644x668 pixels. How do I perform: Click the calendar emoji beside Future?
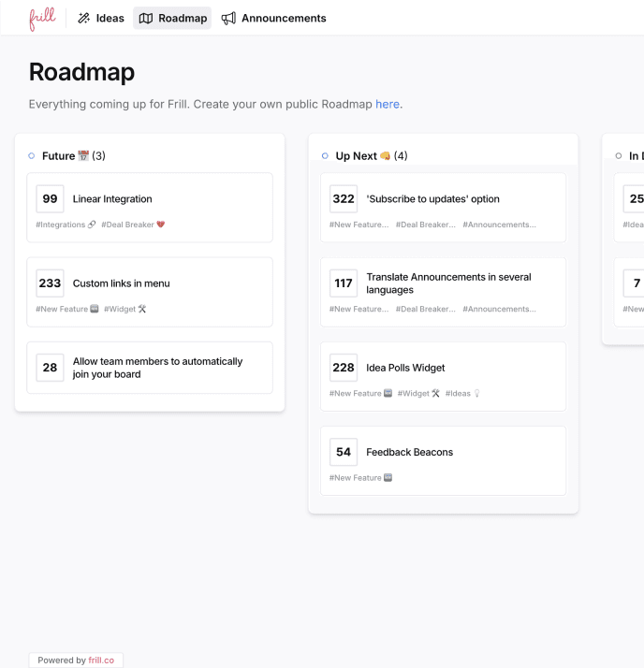(83, 156)
